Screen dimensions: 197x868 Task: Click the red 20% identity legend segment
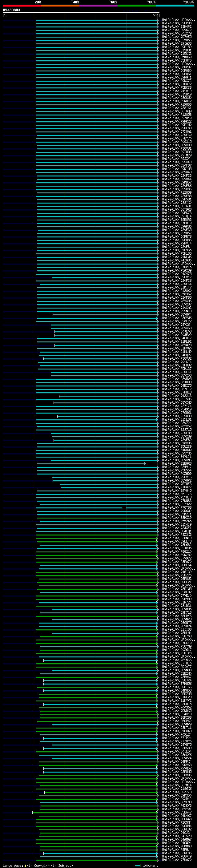[x=22, y=6]
